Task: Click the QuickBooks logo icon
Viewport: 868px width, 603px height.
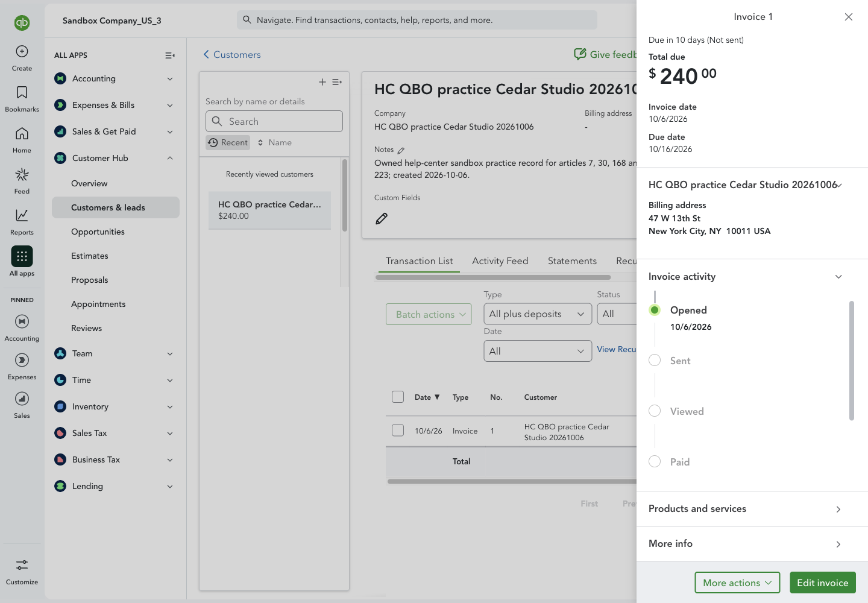Action: (22, 23)
